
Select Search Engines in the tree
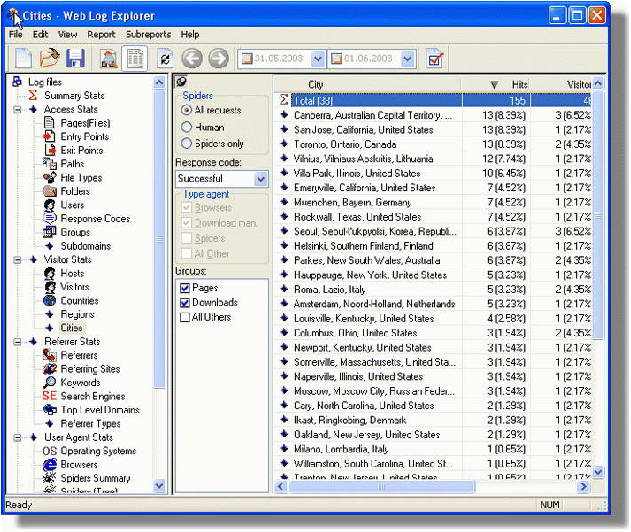pyautogui.click(x=93, y=396)
